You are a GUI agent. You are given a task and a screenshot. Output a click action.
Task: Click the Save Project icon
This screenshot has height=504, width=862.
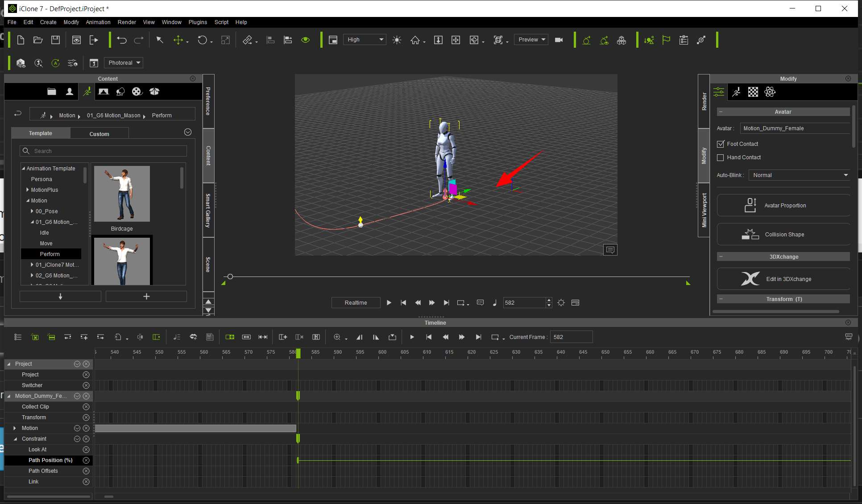55,40
